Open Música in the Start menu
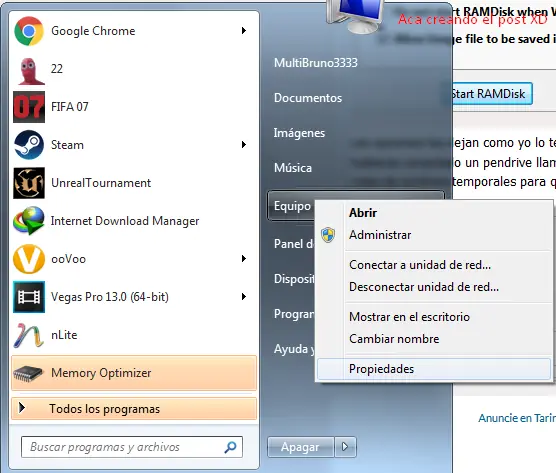Viewport: 556px width, 473px height. click(x=293, y=167)
